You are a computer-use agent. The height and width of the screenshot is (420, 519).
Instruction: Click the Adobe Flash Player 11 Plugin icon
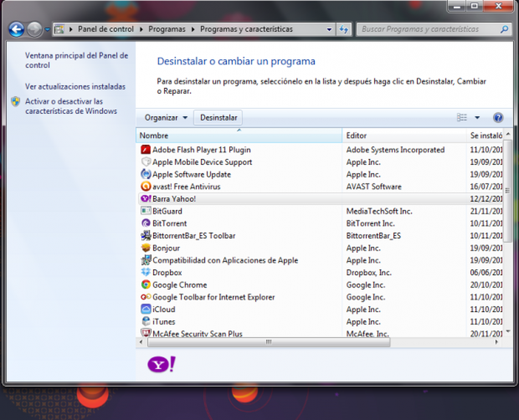146,150
